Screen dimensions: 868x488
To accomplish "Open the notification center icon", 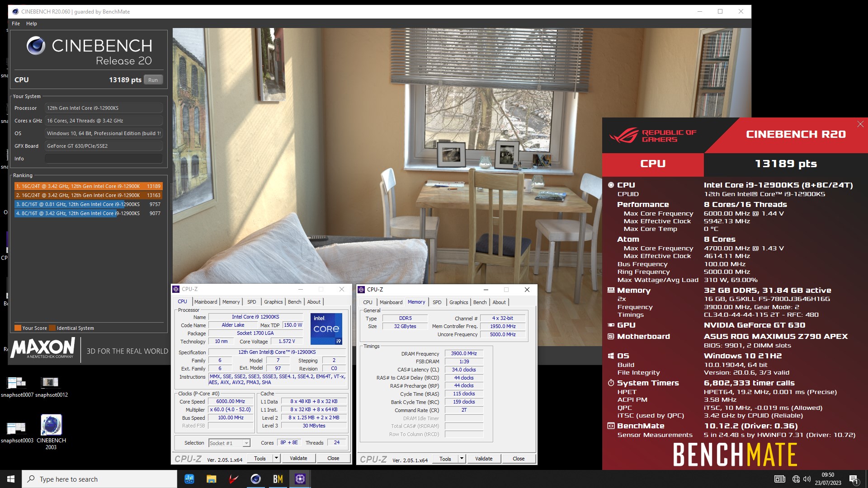I will click(x=854, y=479).
